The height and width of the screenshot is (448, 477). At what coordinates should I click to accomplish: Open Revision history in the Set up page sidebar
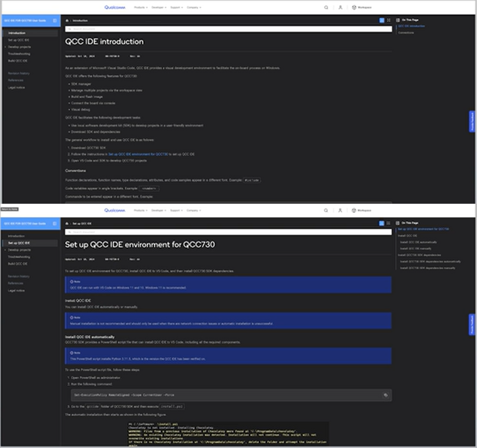point(18,276)
